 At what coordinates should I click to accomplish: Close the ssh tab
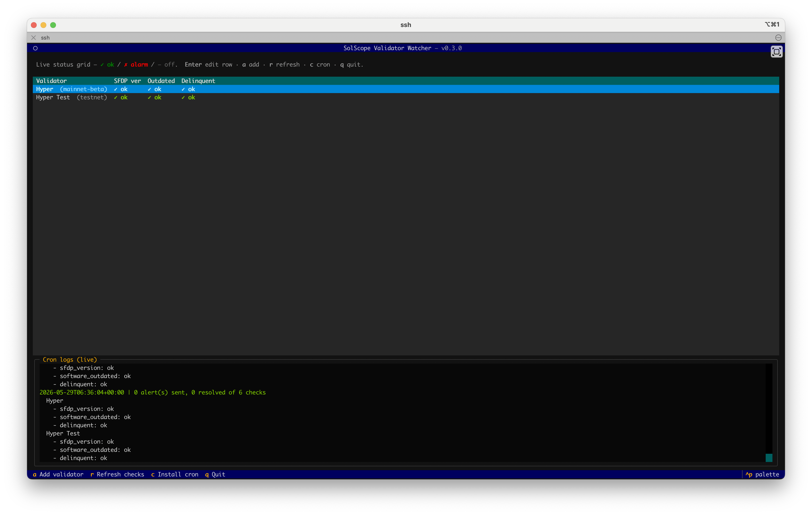pyautogui.click(x=34, y=37)
